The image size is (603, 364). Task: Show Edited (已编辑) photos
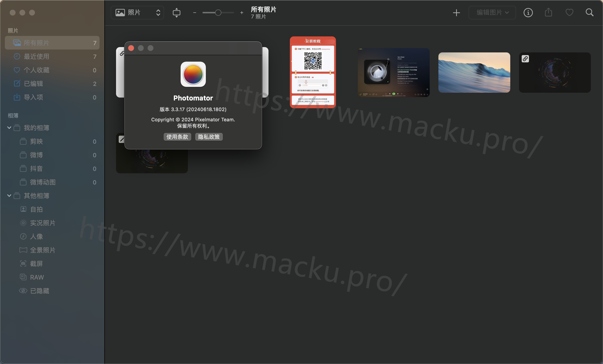(x=52, y=84)
